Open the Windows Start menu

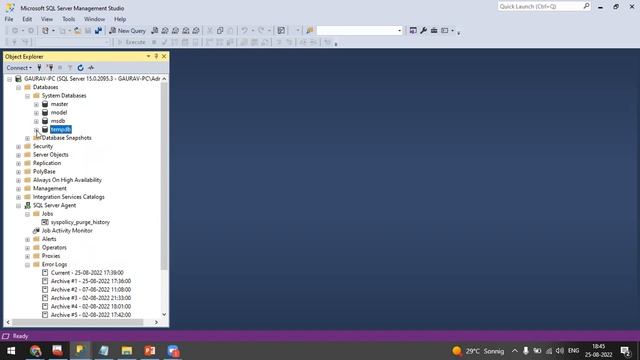(11, 351)
